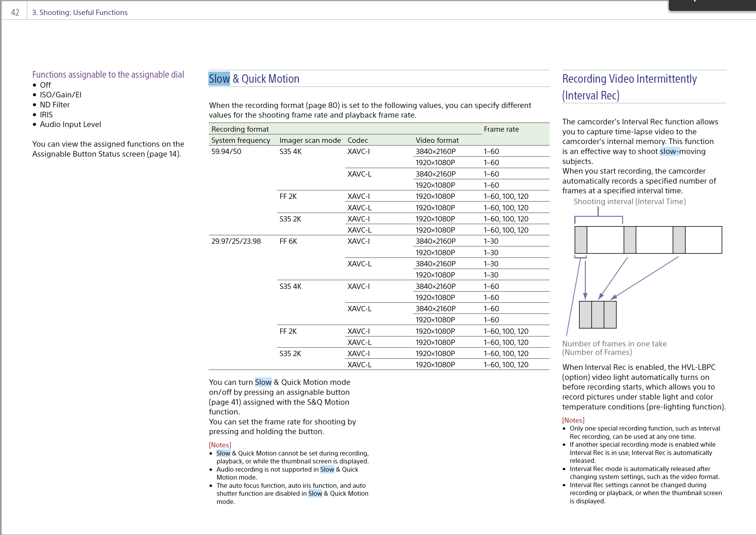Click the 'ND Filter' bullet item
Screen dimensions: 756x535
55,105
